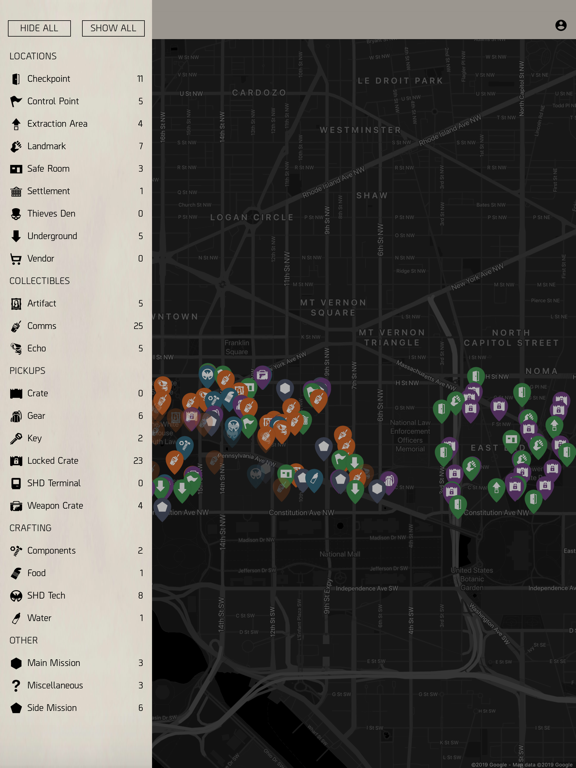Toggle the Water filter row

[x=76, y=618]
